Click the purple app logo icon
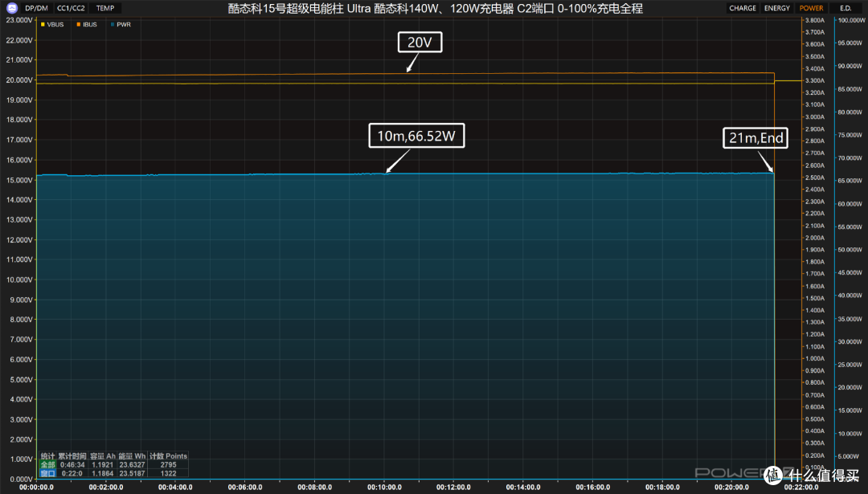 pos(11,8)
